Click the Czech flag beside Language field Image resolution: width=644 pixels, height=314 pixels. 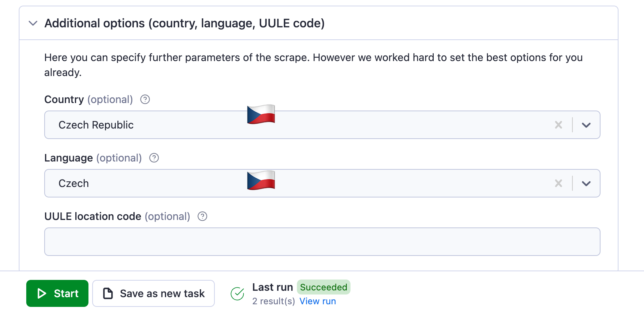261,180
